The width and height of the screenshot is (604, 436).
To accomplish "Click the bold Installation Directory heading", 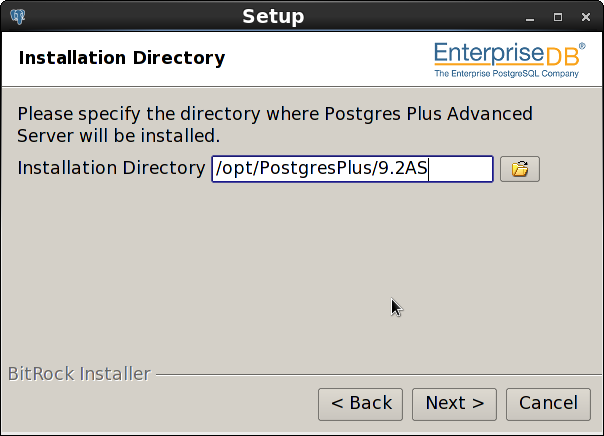I will pos(122,59).
